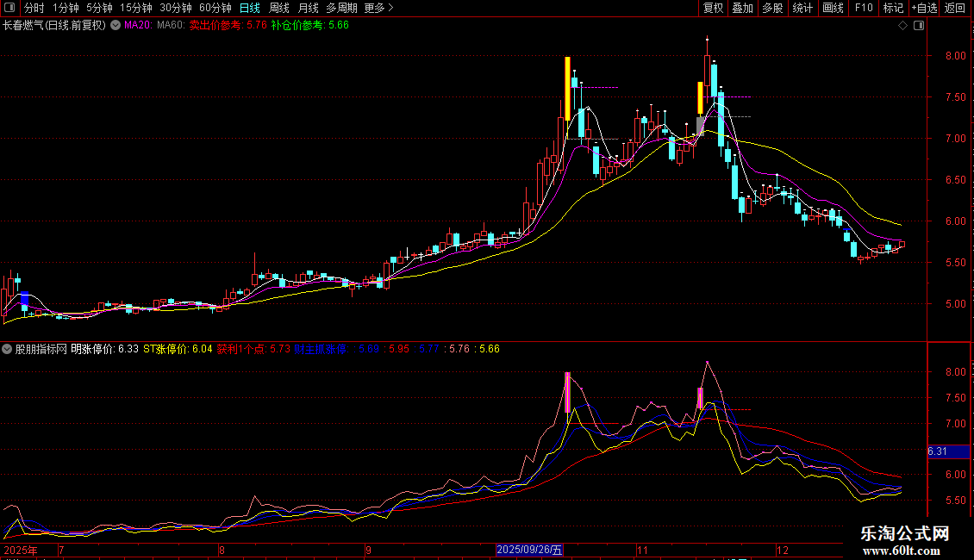
Task: Open F10 company information
Action: 864,8
